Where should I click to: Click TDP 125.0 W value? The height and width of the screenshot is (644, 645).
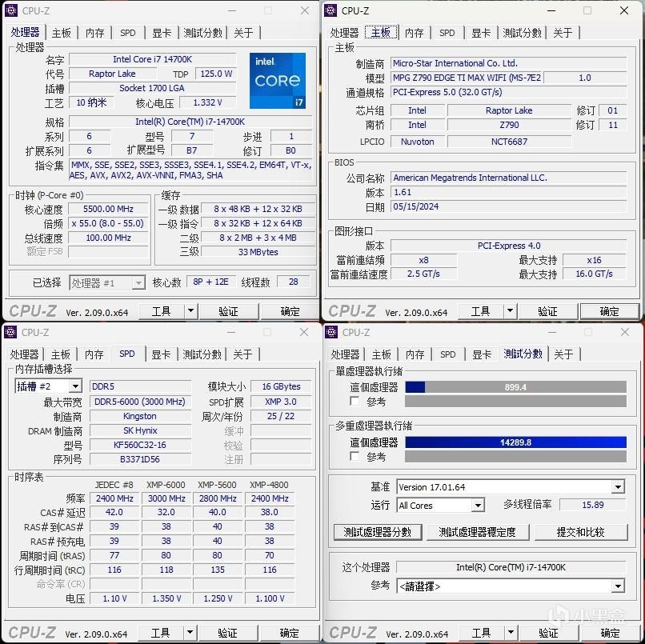point(216,74)
